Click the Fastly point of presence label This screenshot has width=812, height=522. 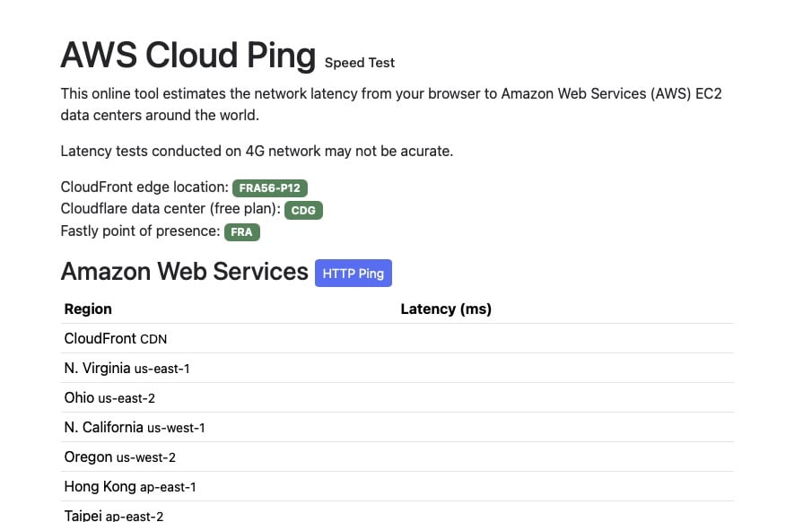tap(140, 231)
